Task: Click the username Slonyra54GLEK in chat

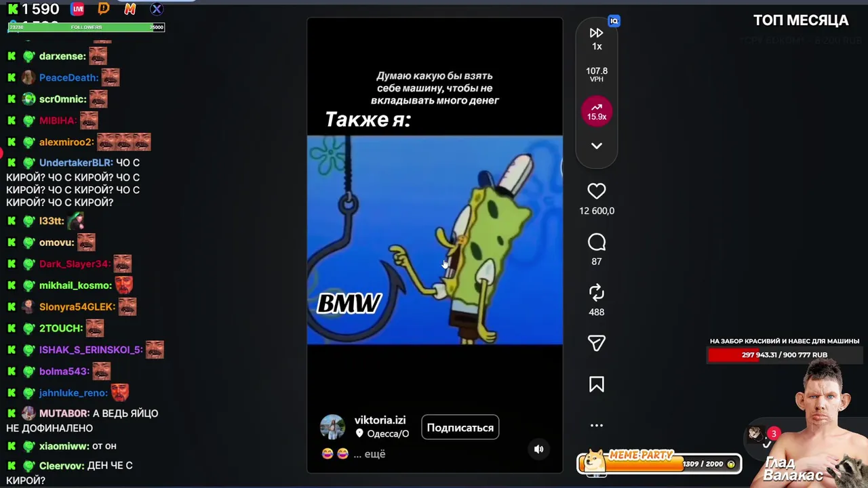Action: pos(77,307)
